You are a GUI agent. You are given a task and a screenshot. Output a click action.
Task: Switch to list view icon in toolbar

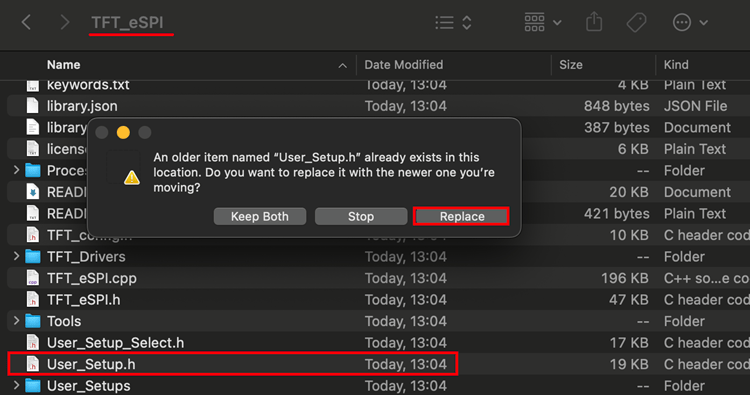point(444,22)
